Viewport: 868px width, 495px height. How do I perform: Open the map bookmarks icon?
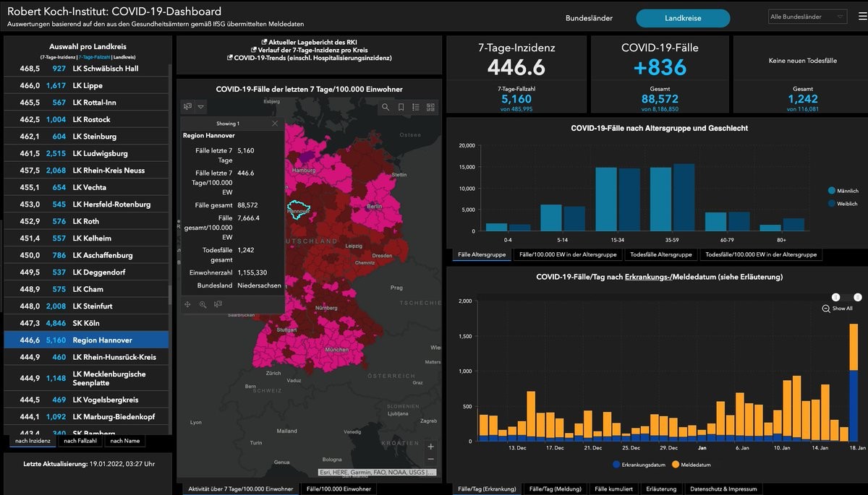pyautogui.click(x=401, y=107)
